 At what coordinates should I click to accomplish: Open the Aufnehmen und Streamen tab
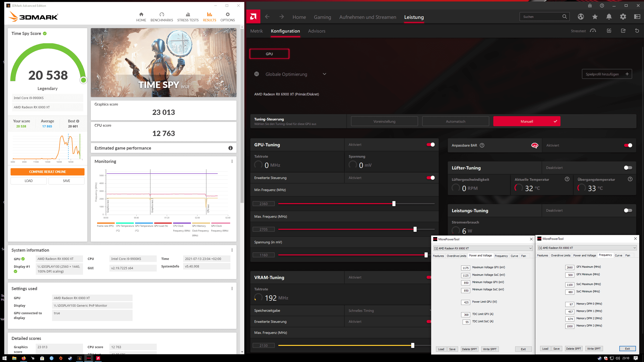pyautogui.click(x=368, y=17)
